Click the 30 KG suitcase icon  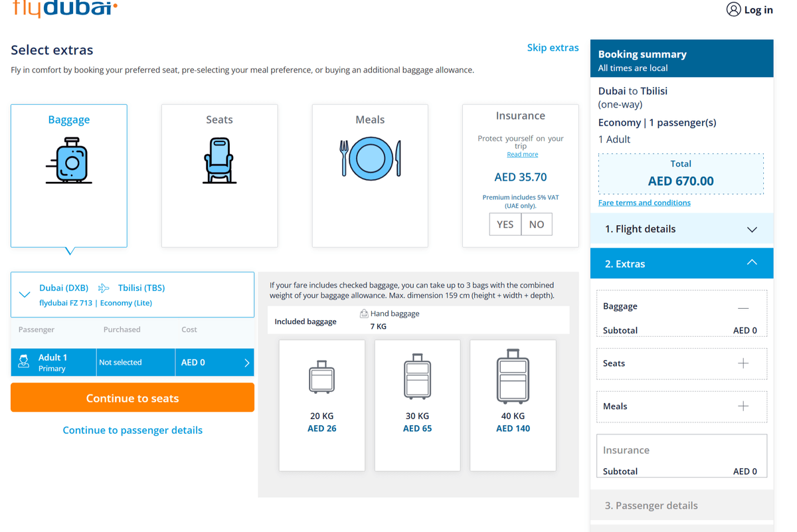(x=418, y=377)
